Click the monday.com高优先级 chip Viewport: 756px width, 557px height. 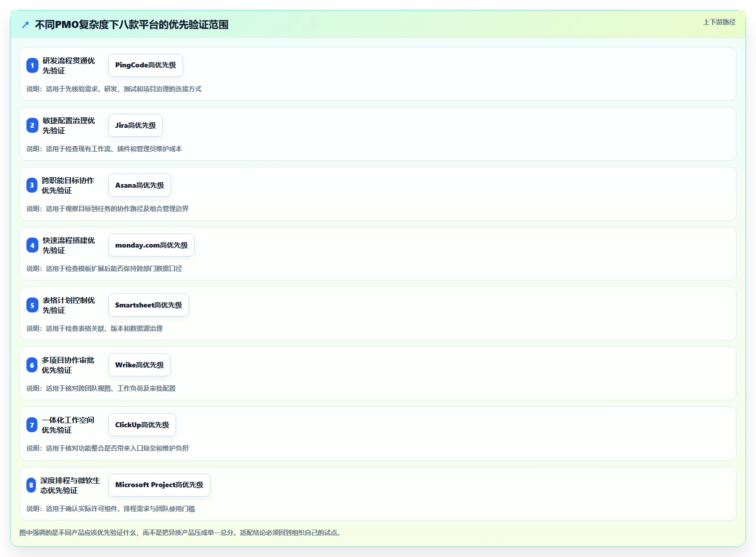(x=152, y=245)
